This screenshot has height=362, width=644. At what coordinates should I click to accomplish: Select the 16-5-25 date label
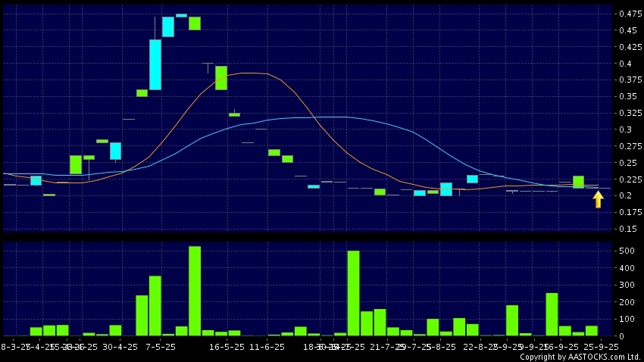(x=227, y=347)
